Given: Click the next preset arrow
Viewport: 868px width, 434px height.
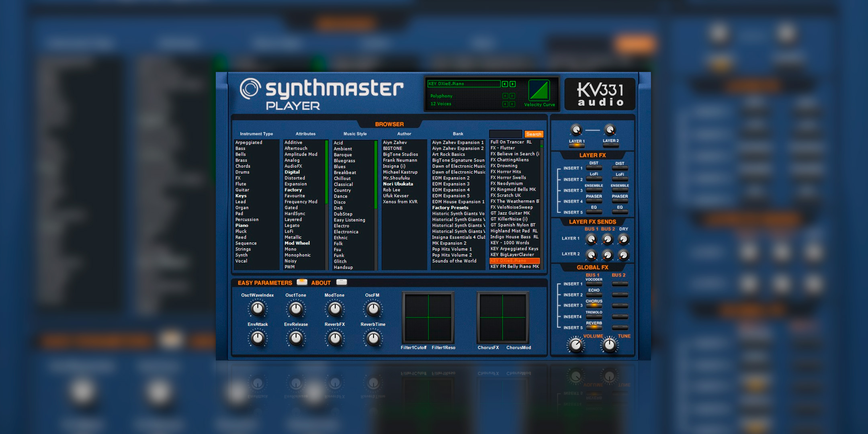Looking at the screenshot, I should click(x=513, y=84).
